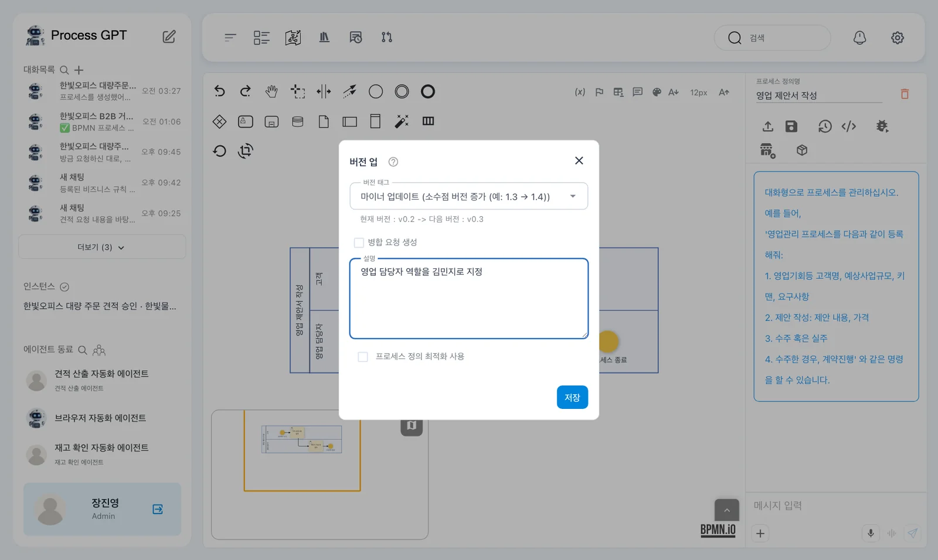Click the 저장 button
Image resolution: width=938 pixels, height=560 pixels.
(572, 397)
